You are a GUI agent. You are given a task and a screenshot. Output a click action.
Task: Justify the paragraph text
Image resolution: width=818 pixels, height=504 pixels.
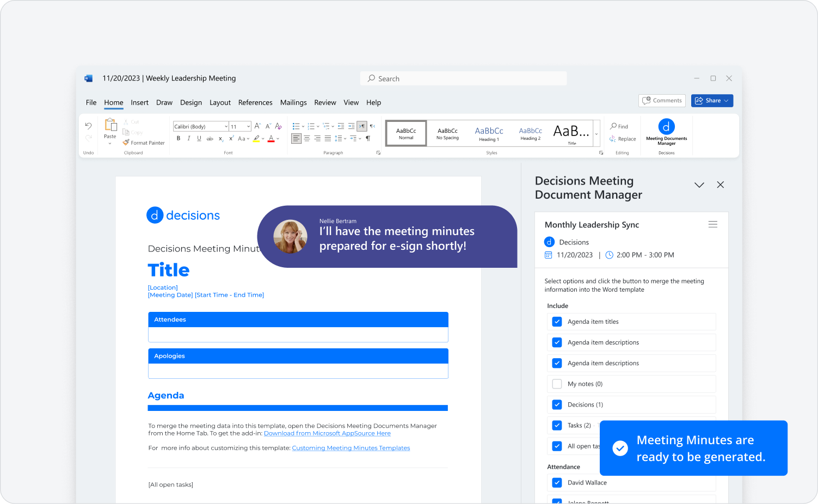click(x=328, y=138)
